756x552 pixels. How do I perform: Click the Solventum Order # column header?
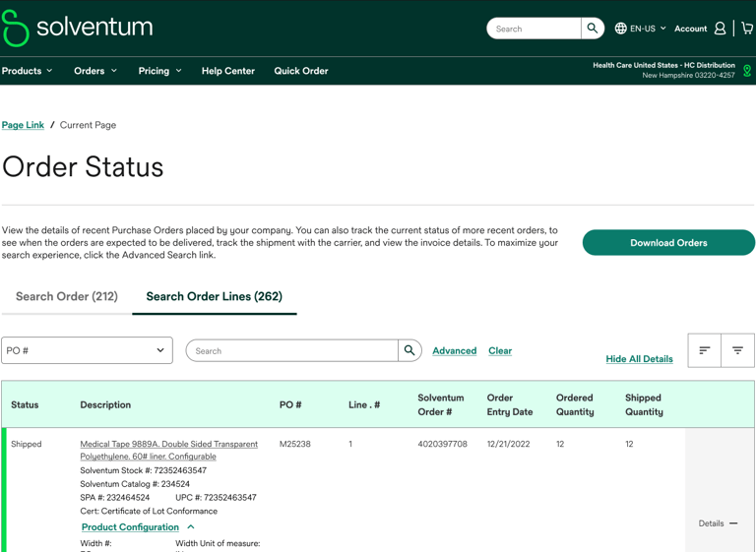[x=441, y=405]
